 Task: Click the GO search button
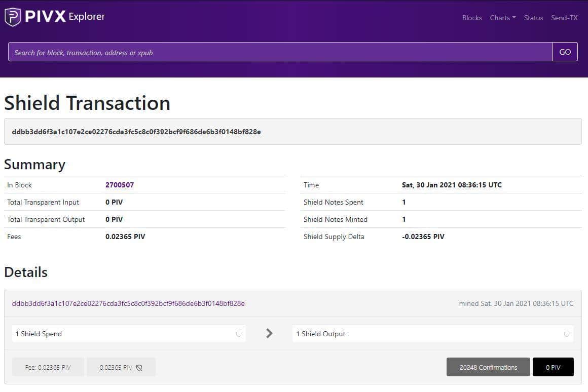[x=565, y=52]
